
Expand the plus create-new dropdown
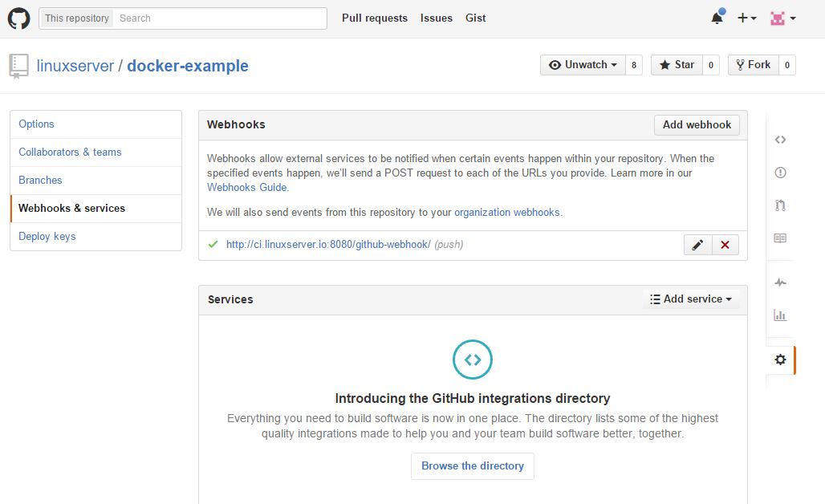(x=746, y=18)
